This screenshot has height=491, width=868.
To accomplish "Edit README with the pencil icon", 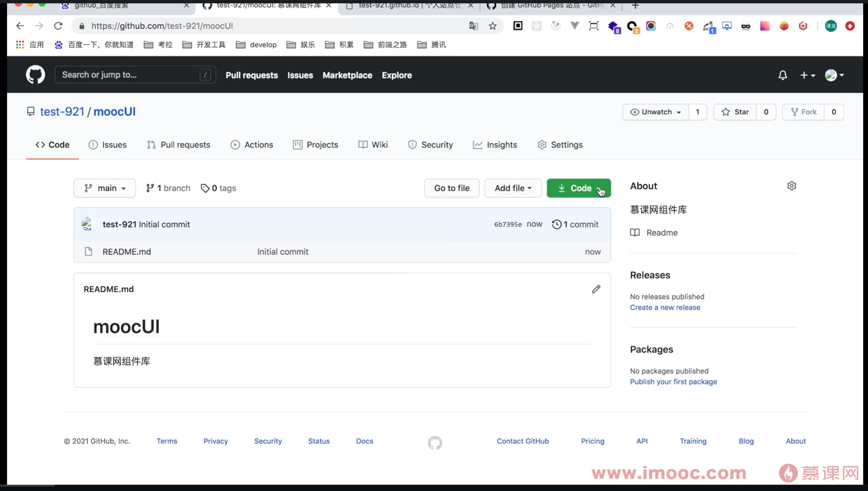I will pyautogui.click(x=596, y=289).
